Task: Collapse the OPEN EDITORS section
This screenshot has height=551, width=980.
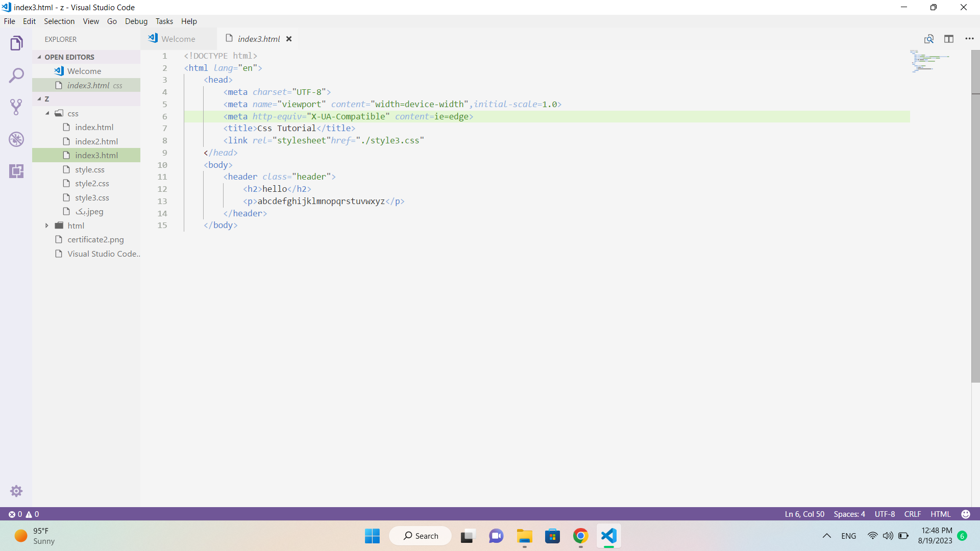Action: [39, 57]
